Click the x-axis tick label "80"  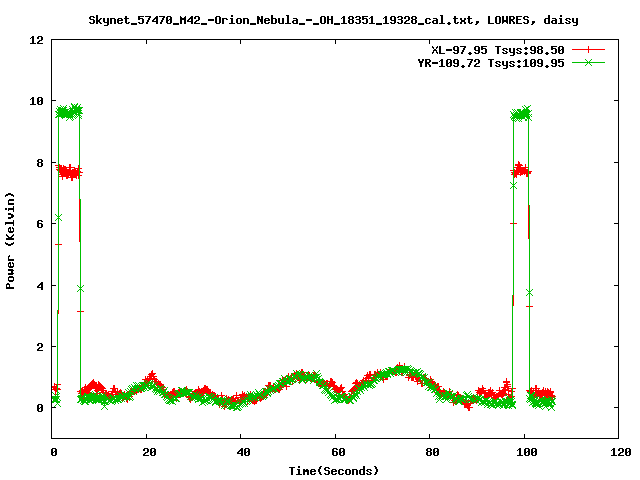pos(432,452)
